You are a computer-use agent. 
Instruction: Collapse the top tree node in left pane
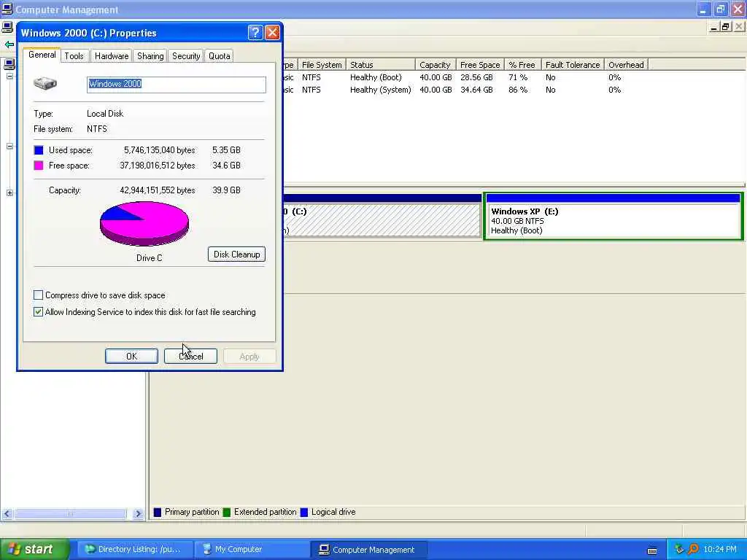[9, 76]
